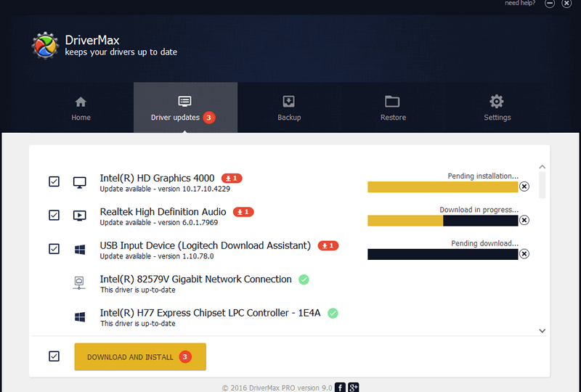The width and height of the screenshot is (581, 392).
Task: Click 'Update available - version 6.0.1.7969' text
Action: tap(159, 223)
